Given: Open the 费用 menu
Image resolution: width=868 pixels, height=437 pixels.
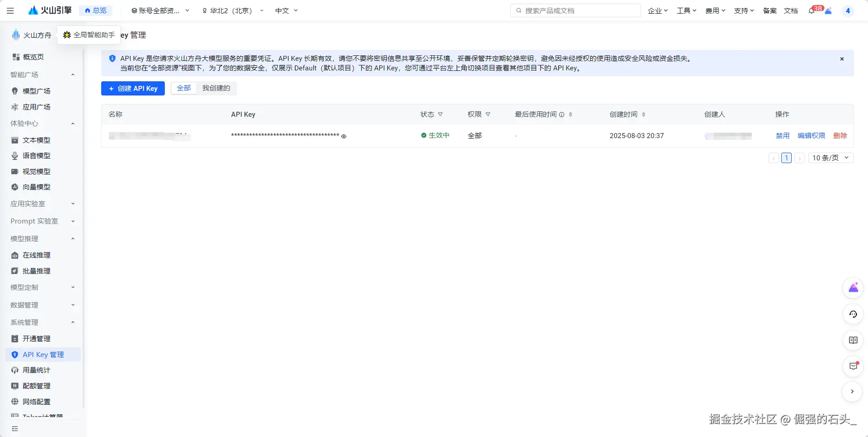Looking at the screenshot, I should pos(715,11).
